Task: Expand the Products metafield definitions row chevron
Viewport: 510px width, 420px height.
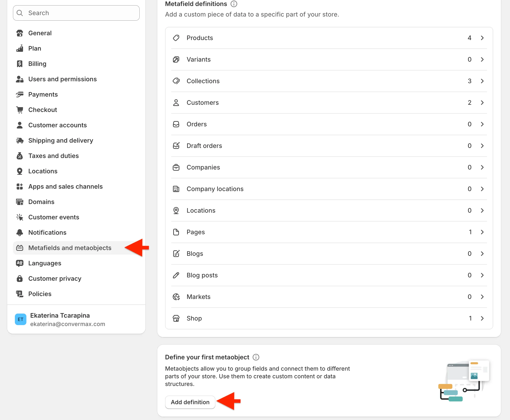Action: pyautogui.click(x=482, y=38)
